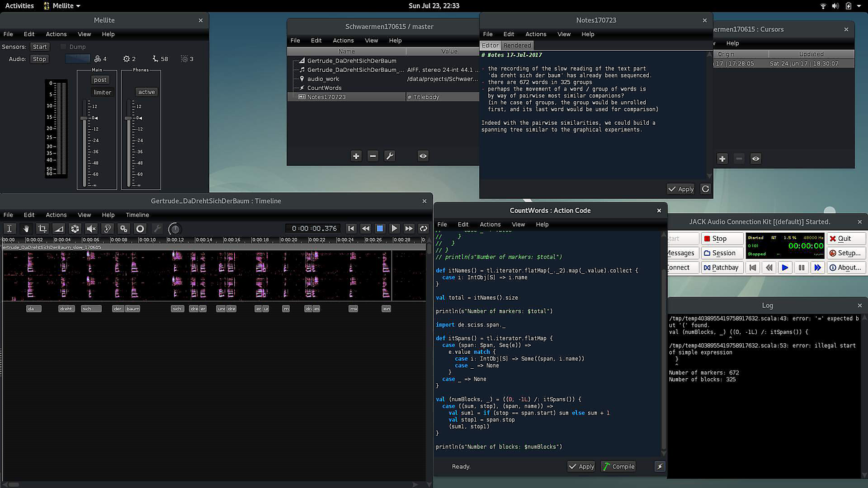Open the Timeline menu in timeline window
The height and width of the screenshot is (488, 868).
[x=137, y=215]
